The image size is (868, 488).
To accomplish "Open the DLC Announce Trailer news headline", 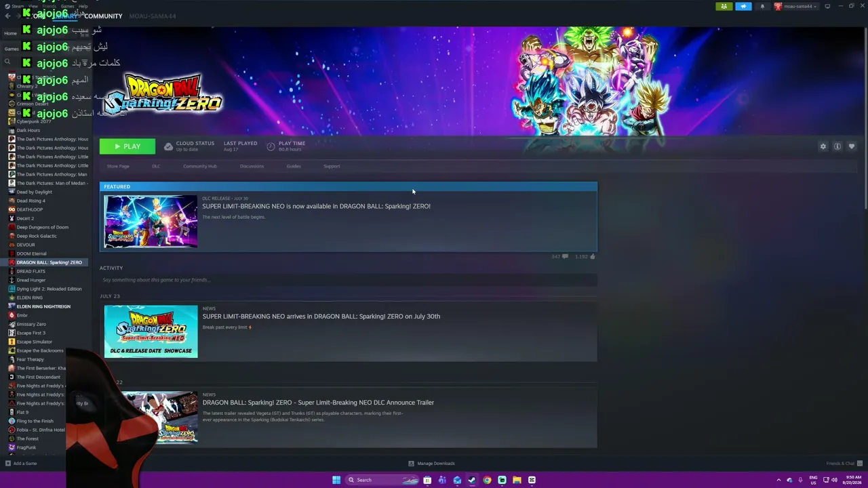I will 318,403.
